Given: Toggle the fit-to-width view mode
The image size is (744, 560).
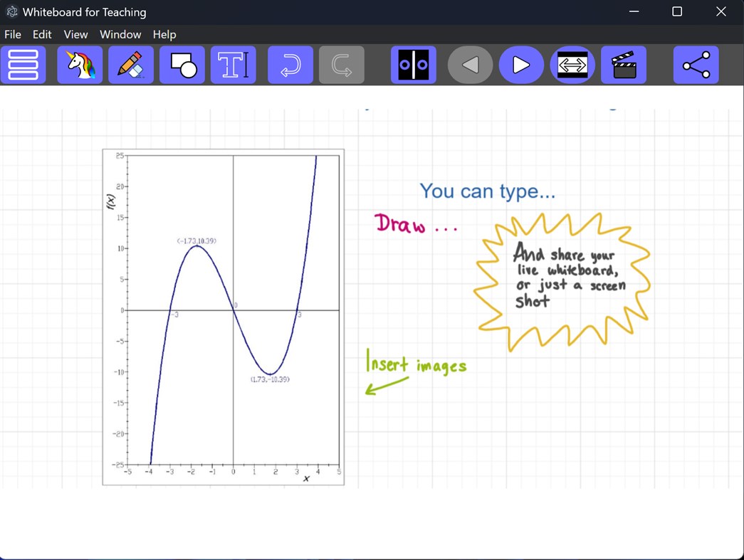Looking at the screenshot, I should pos(573,64).
